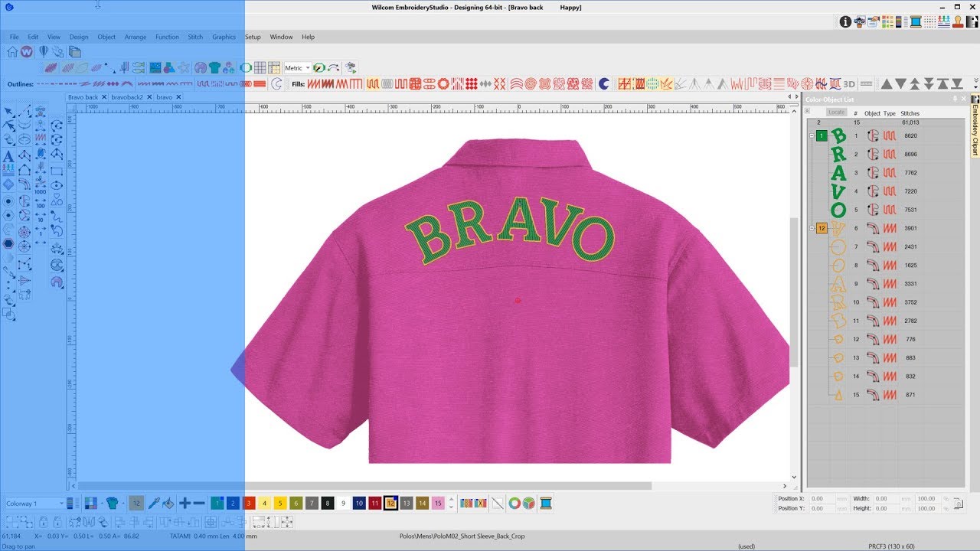
Task: Toggle the product shirt display icon
Action: (x=215, y=68)
